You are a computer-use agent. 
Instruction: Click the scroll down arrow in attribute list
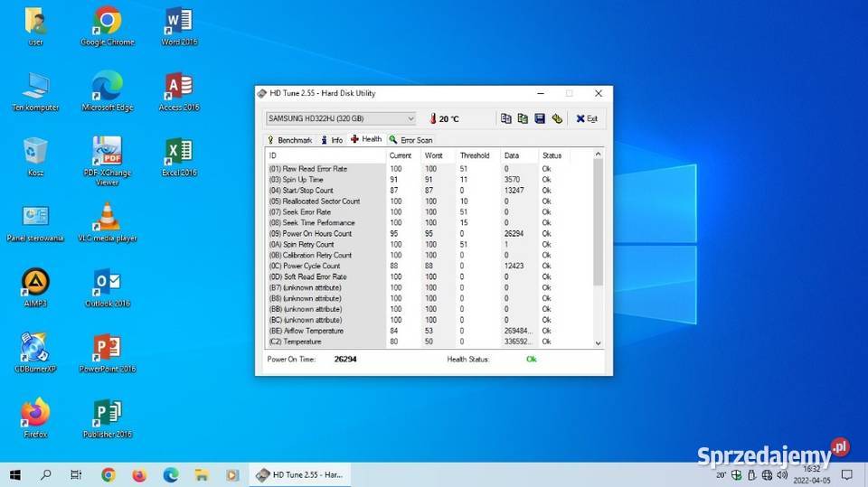tap(598, 343)
